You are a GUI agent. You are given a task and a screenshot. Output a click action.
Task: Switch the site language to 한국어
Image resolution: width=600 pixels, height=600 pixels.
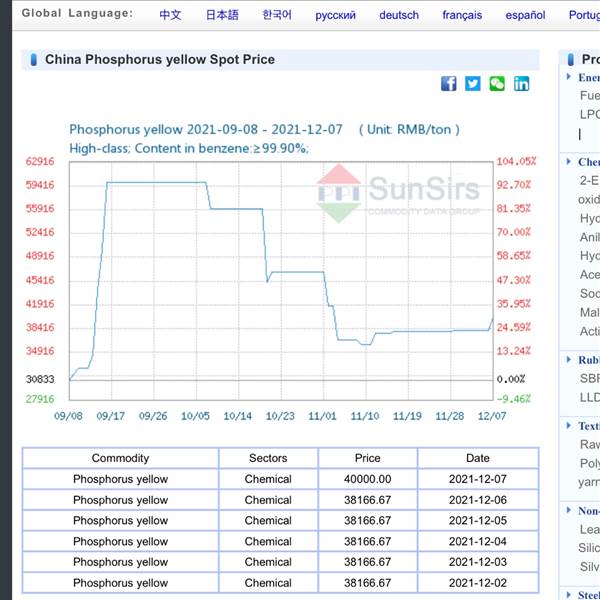(277, 15)
